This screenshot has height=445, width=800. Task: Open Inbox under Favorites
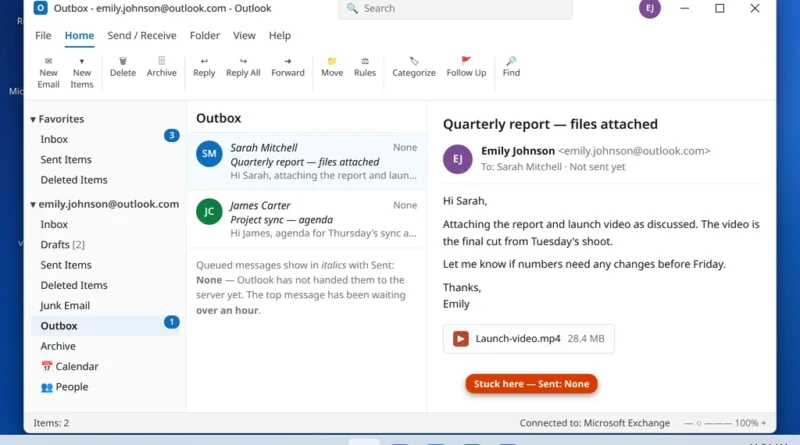(x=106, y=139)
